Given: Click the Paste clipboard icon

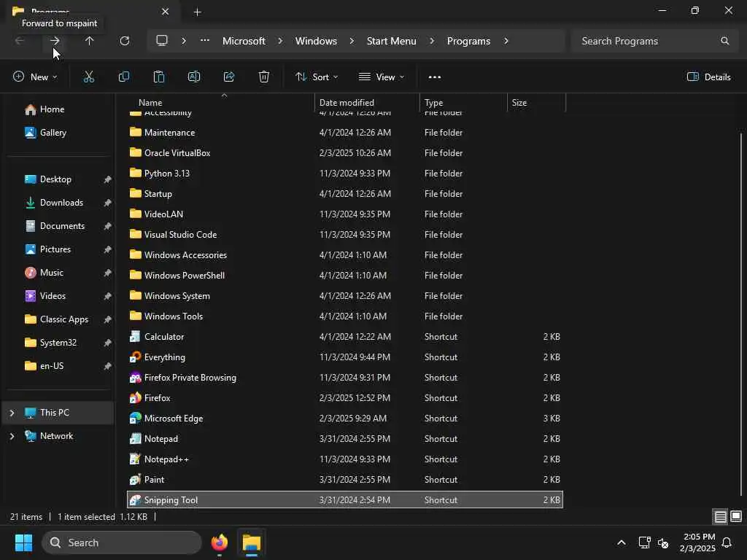Looking at the screenshot, I should [x=158, y=77].
